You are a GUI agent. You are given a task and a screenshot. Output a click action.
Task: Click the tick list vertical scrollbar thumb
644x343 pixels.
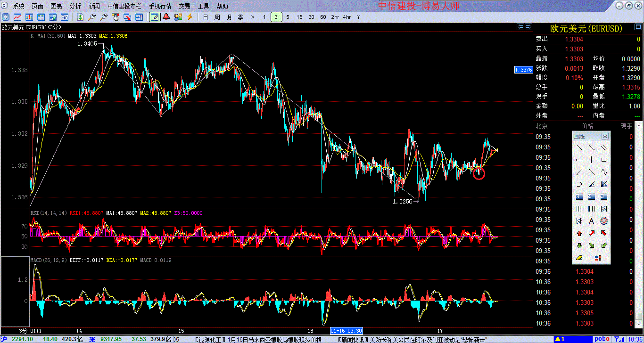pyautogui.click(x=639, y=317)
